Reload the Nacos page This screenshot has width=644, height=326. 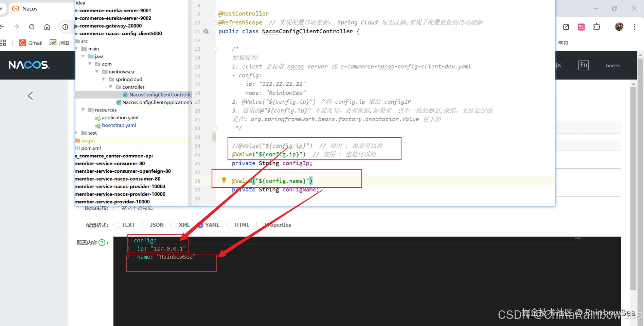click(x=32, y=27)
